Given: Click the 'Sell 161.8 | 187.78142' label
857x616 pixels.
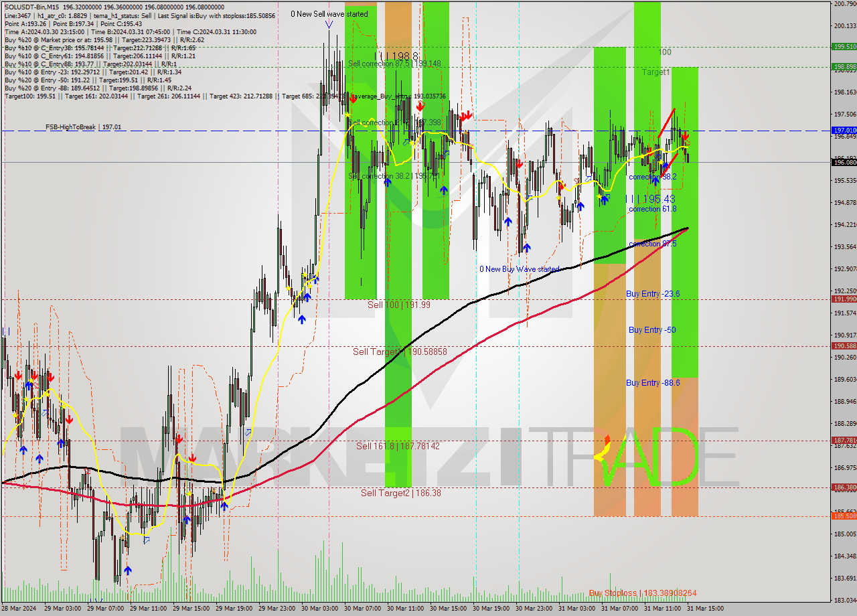Looking at the screenshot, I should (x=398, y=446).
